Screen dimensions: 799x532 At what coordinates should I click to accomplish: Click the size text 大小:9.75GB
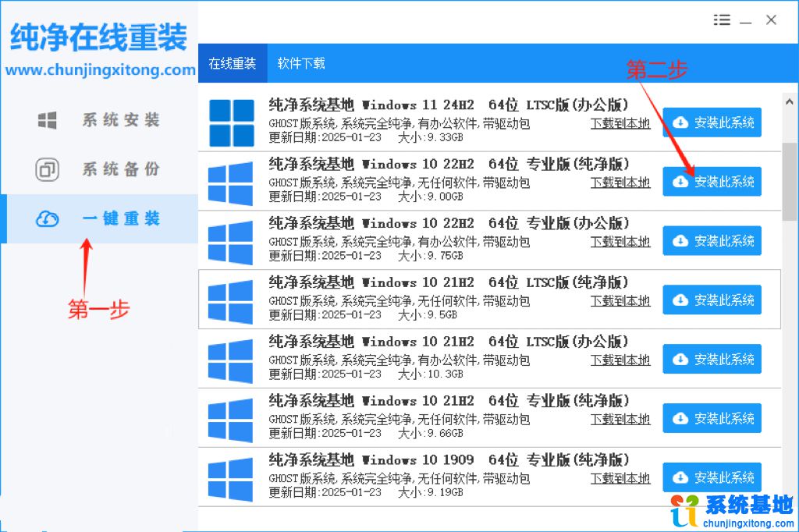pyautogui.click(x=431, y=256)
